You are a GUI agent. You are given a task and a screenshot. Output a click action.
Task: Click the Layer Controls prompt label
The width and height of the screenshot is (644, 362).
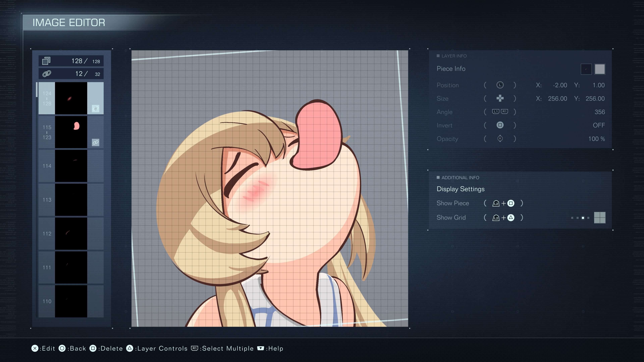(x=163, y=349)
